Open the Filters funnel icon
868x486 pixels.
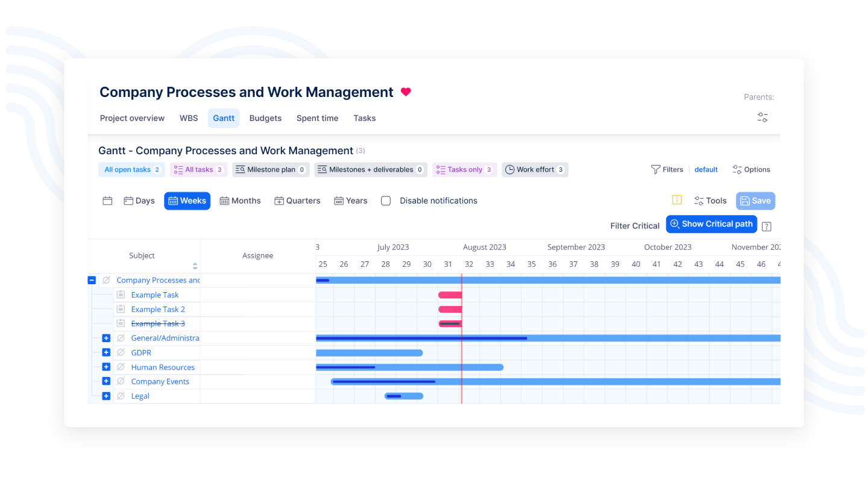click(656, 170)
